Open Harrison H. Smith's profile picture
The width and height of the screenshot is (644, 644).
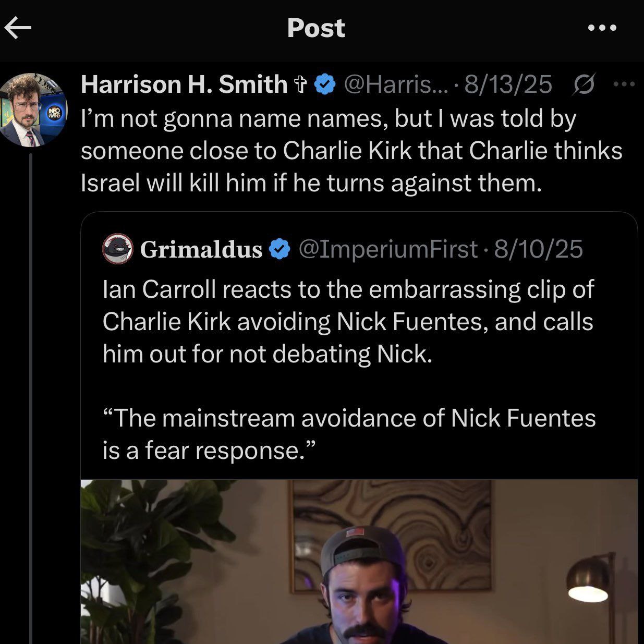click(33, 110)
